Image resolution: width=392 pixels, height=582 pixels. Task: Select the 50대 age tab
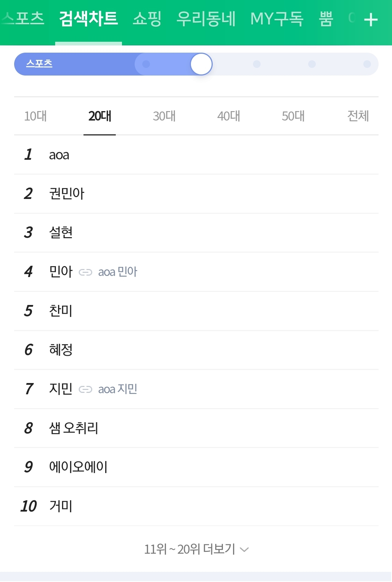293,116
